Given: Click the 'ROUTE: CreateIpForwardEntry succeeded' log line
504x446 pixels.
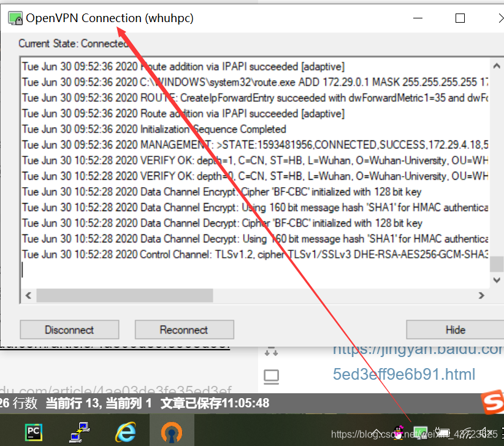Looking at the screenshot, I should [254, 98].
